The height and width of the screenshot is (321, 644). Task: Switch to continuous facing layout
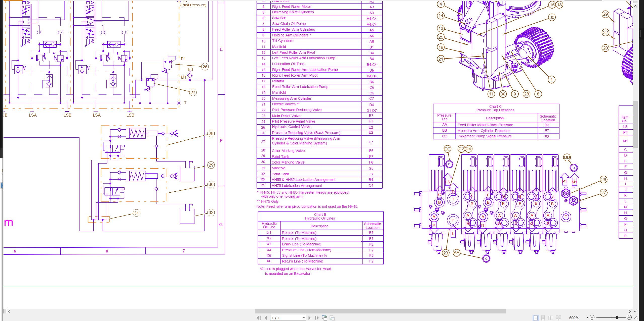point(558,318)
